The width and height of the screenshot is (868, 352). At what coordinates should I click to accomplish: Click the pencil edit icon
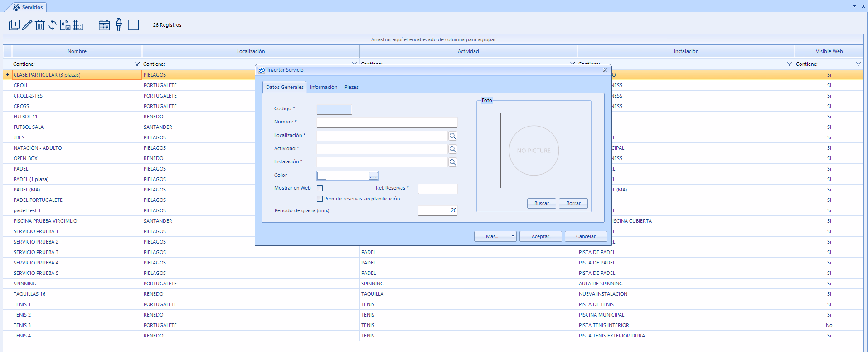coord(27,25)
